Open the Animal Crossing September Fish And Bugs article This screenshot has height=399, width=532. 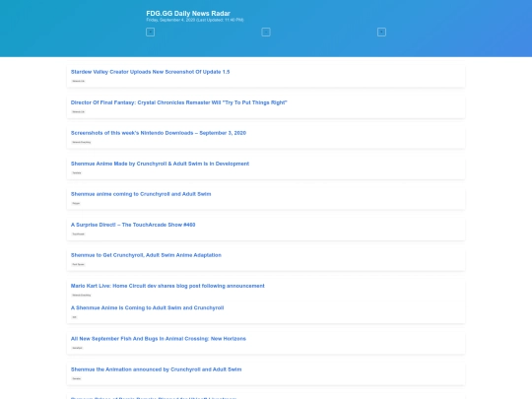[x=158, y=339]
